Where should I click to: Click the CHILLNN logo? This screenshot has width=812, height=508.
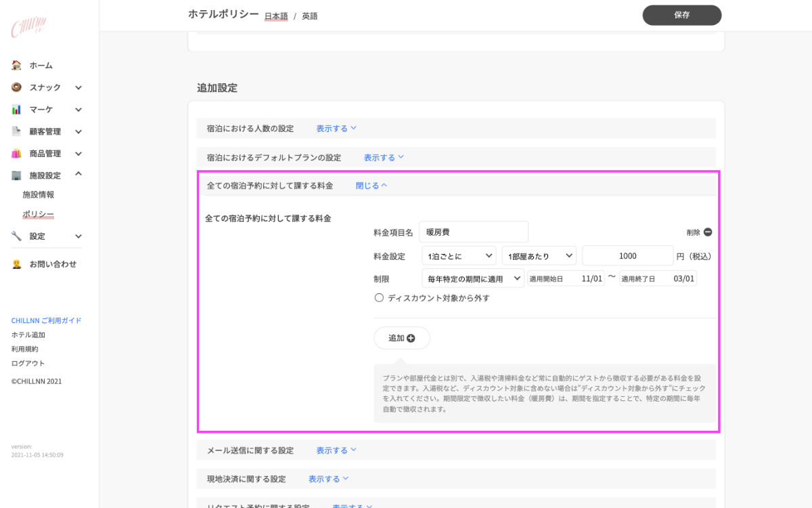(28, 28)
